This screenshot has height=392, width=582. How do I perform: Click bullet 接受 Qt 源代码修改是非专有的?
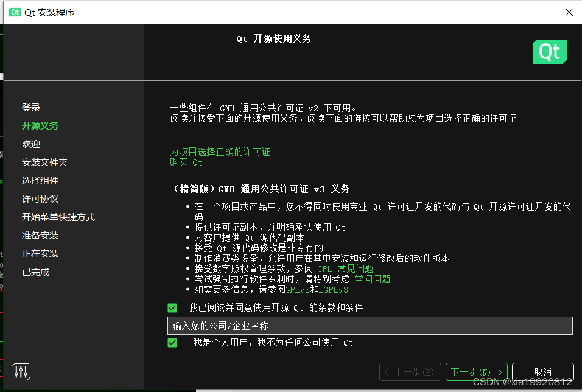(259, 248)
